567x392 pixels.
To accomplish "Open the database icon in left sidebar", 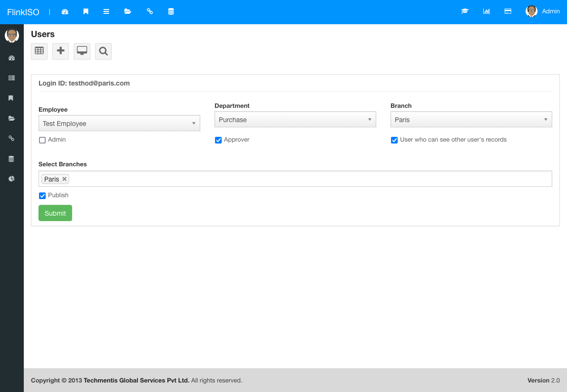I will tap(11, 159).
